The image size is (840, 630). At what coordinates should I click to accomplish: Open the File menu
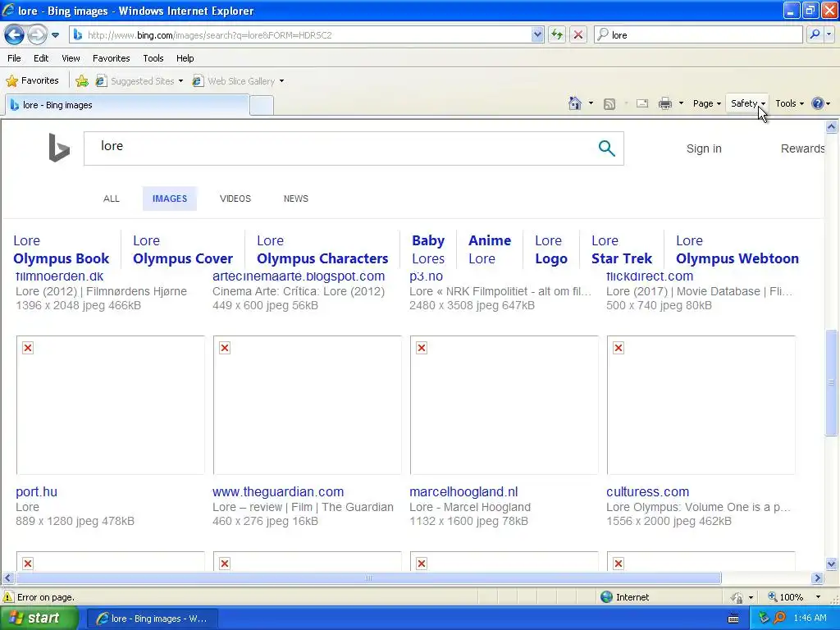pos(14,58)
